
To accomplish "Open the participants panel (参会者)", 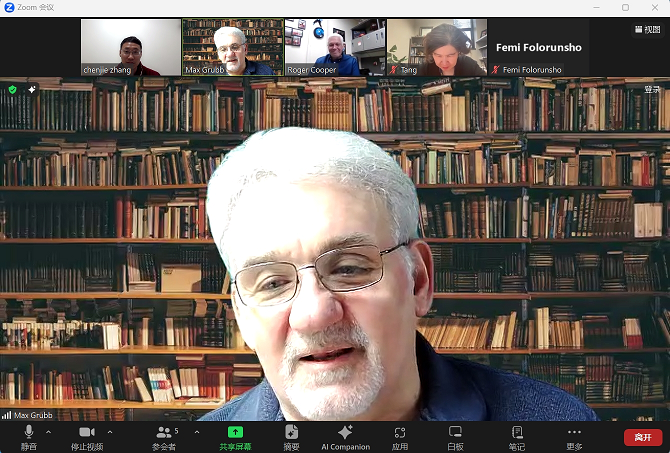I will tap(164, 436).
